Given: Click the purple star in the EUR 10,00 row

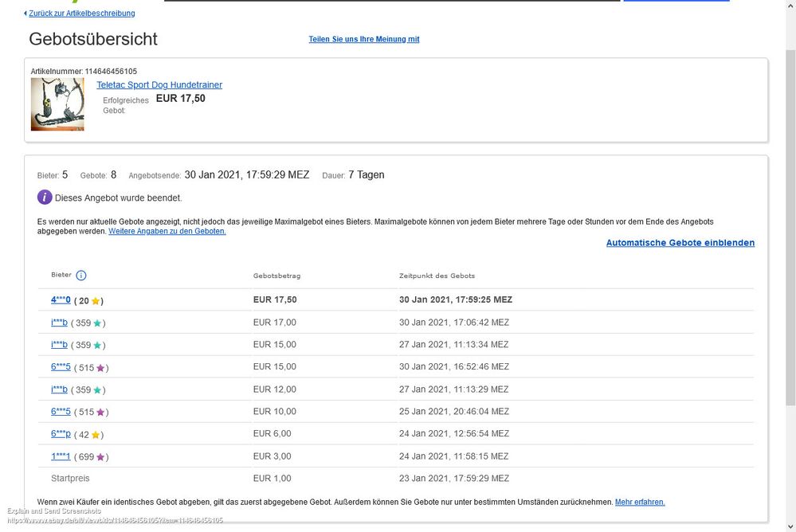Looking at the screenshot, I should tap(100, 413).
